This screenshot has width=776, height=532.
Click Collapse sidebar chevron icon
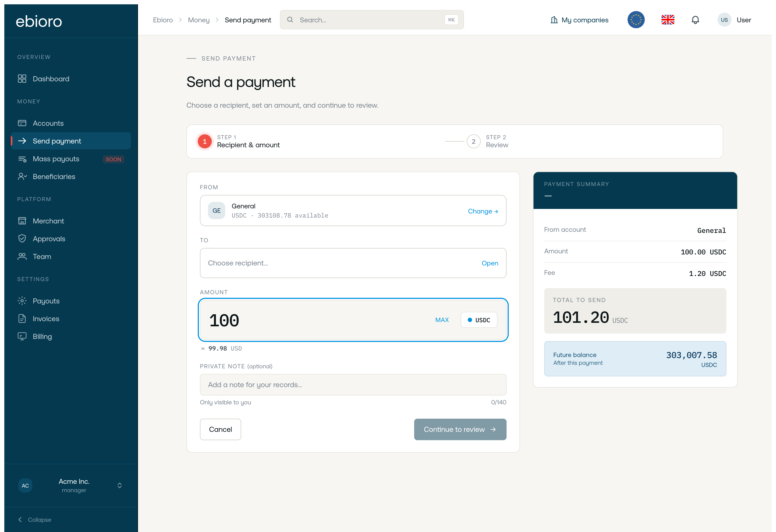(x=20, y=519)
